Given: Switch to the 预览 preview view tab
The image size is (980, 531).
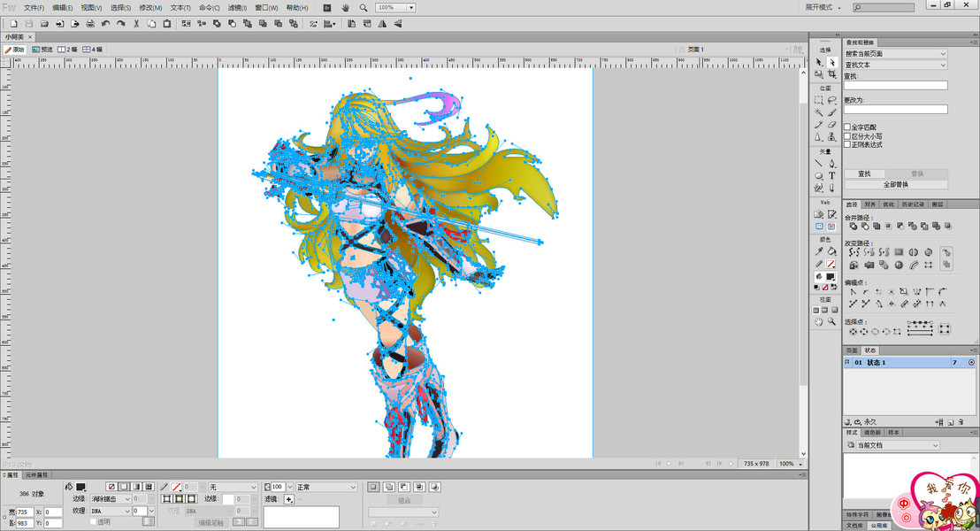Looking at the screenshot, I should pos(42,50).
